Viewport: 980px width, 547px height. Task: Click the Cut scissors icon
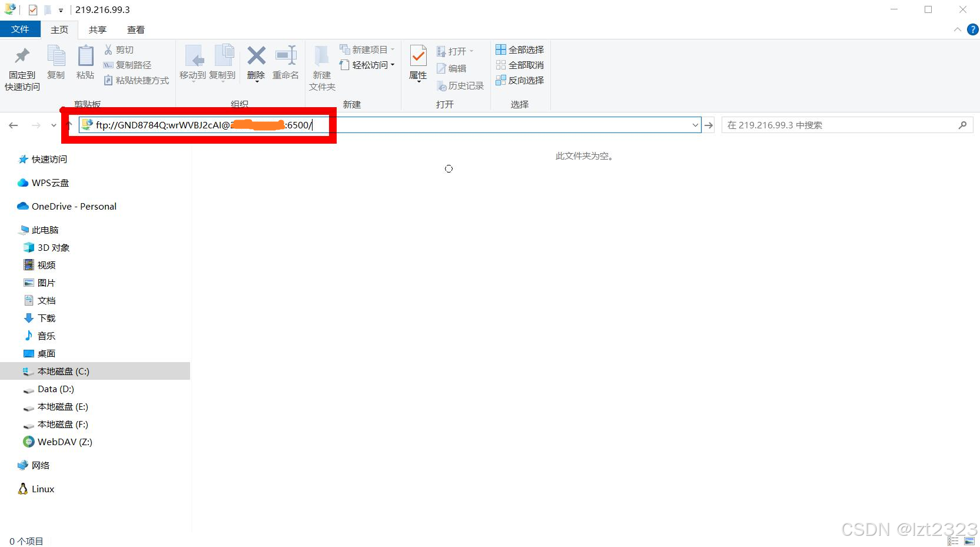[108, 49]
